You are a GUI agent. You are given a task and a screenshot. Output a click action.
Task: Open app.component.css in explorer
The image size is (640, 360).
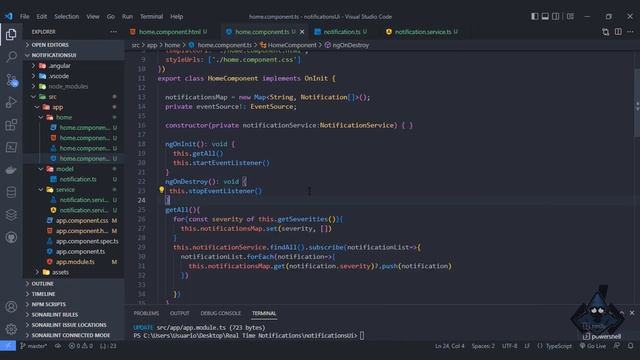click(82, 220)
